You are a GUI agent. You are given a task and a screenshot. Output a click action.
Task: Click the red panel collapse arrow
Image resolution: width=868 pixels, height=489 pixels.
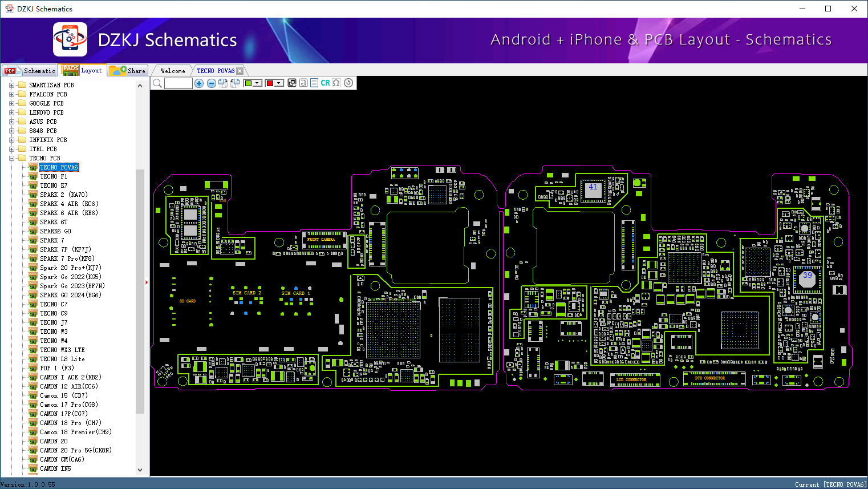(x=147, y=282)
